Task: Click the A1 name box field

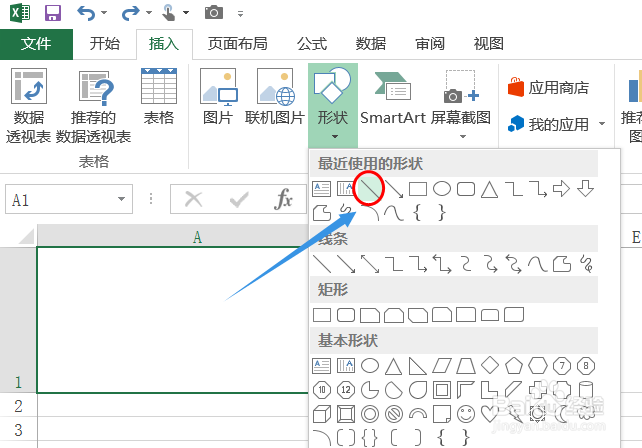Action: [60, 199]
